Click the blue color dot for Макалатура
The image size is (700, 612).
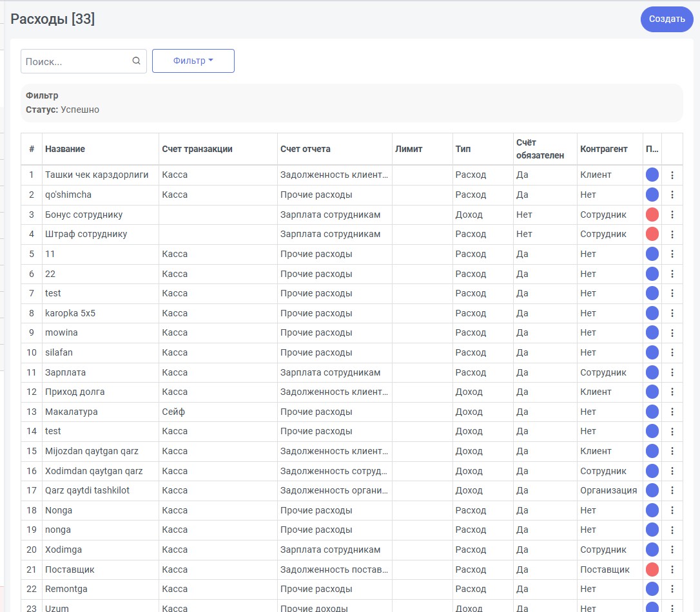point(652,412)
